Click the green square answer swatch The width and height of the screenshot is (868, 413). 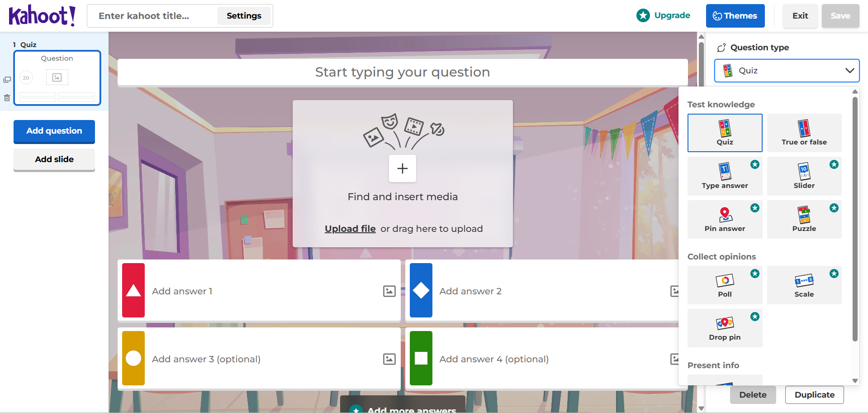(421, 358)
